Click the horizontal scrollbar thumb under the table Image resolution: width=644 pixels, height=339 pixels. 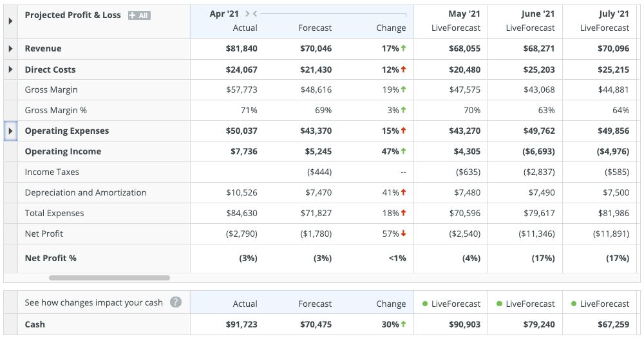pyautogui.click(x=109, y=278)
